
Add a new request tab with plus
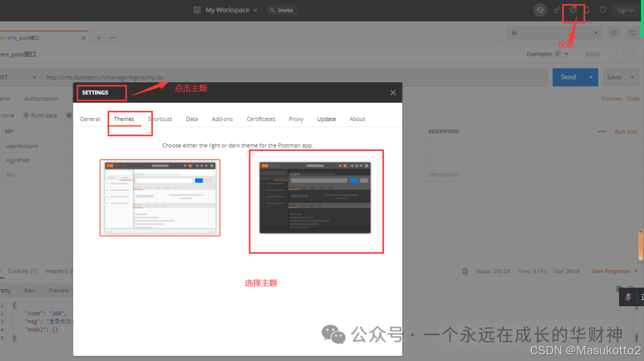99,38
